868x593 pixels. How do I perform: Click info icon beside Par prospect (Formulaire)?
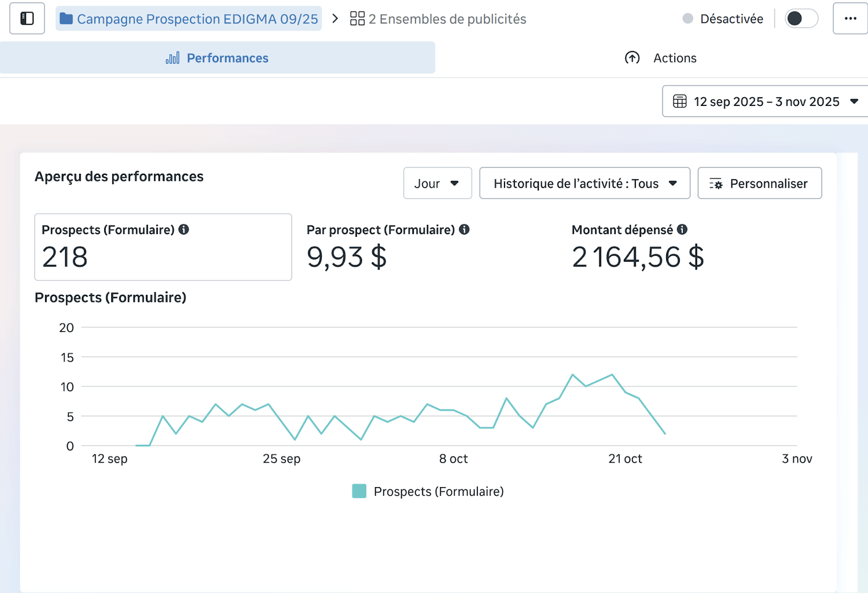tap(464, 230)
